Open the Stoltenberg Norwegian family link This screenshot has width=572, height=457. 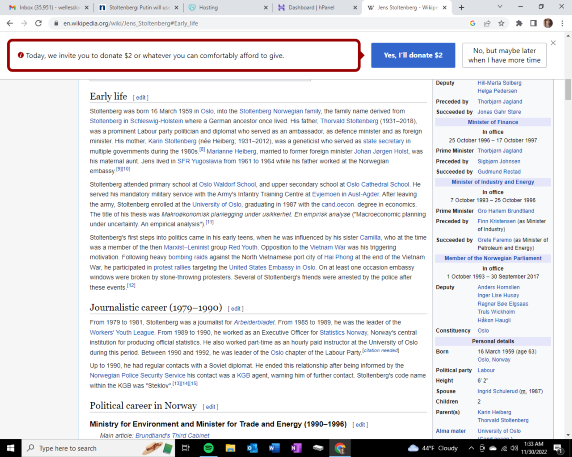click(280, 111)
